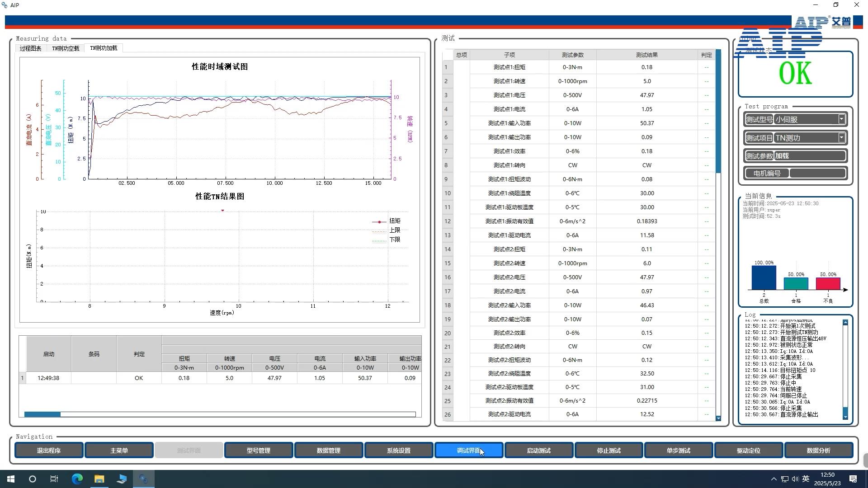Click 驱动定位 button
868x488 pixels.
pos(749,450)
